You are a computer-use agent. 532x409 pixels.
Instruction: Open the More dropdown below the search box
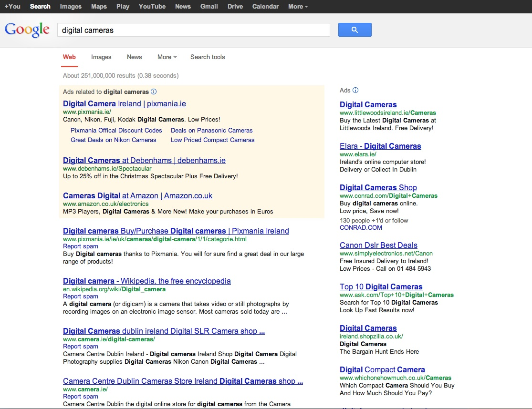pyautogui.click(x=167, y=57)
